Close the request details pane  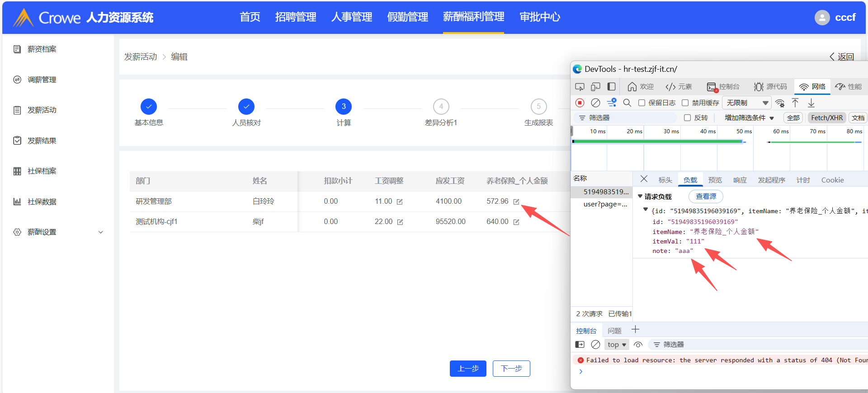(644, 179)
